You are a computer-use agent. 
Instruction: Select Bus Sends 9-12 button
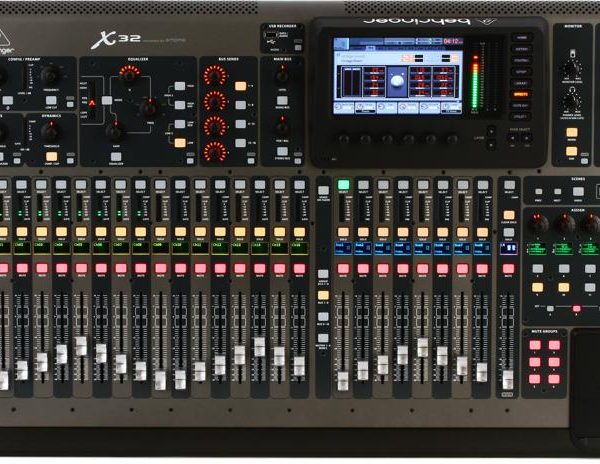(x=240, y=124)
